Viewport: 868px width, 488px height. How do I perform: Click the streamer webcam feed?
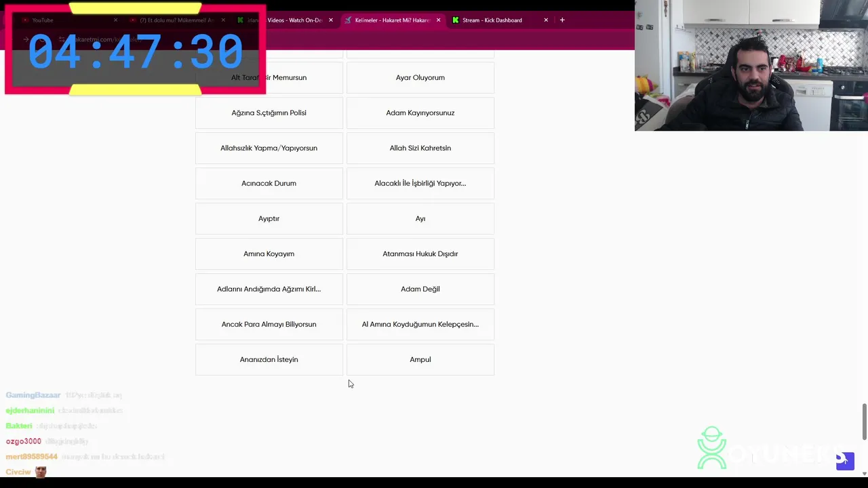coord(751,65)
